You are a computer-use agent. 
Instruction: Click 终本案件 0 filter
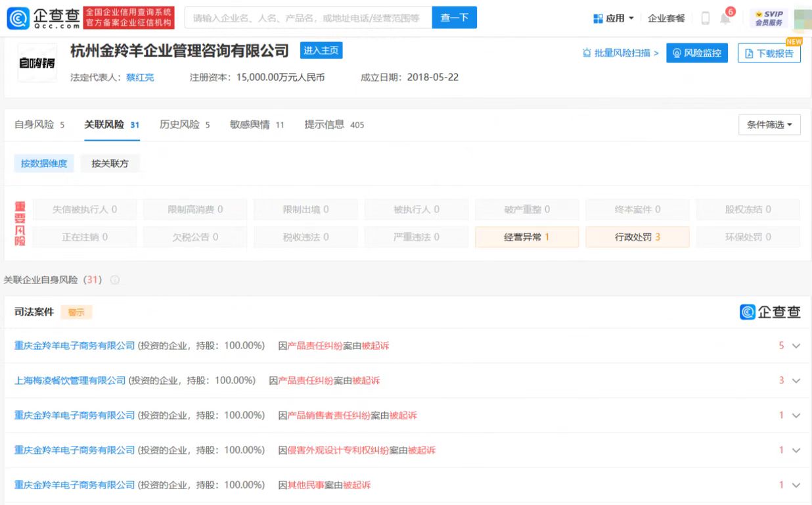tap(637, 209)
